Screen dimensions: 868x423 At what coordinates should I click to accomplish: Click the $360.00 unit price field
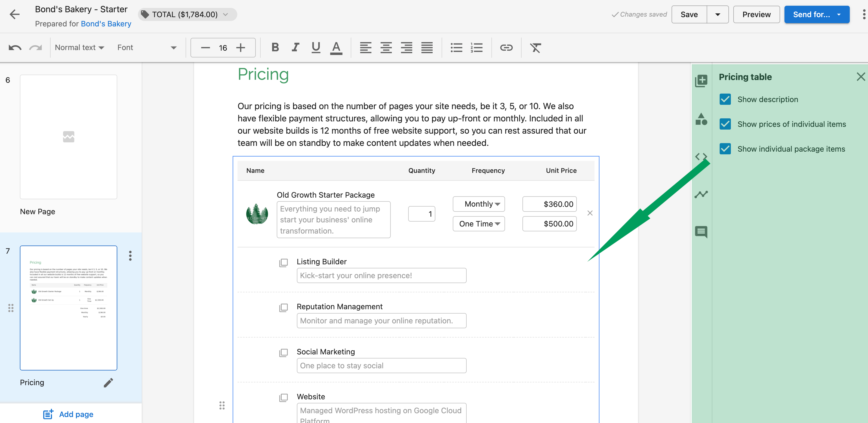[x=549, y=204]
